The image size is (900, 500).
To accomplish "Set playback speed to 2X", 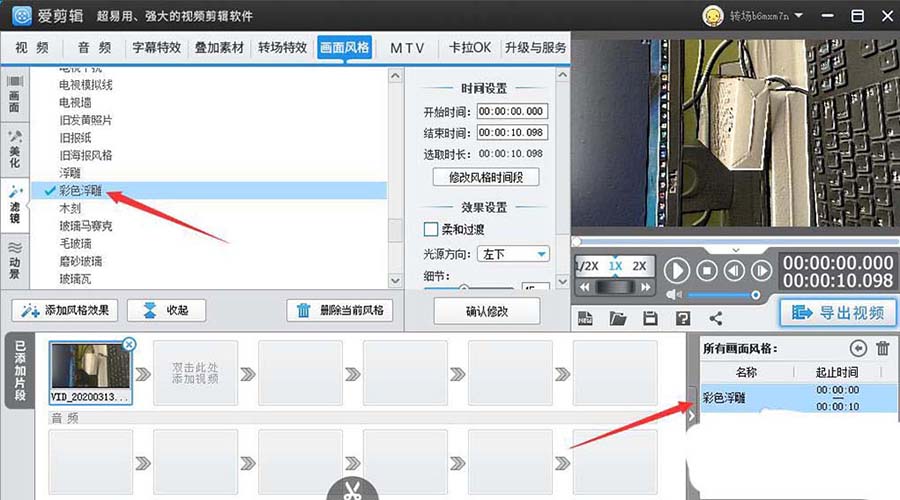I will (x=639, y=266).
